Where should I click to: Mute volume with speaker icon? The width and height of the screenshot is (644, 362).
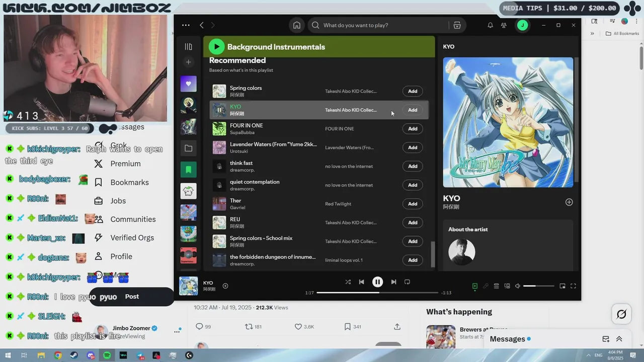(x=517, y=286)
